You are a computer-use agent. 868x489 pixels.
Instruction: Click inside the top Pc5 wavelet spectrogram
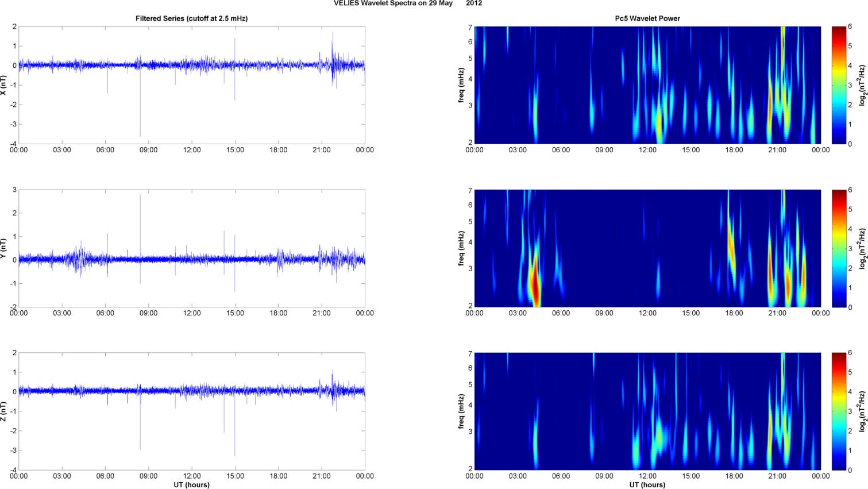[647, 85]
